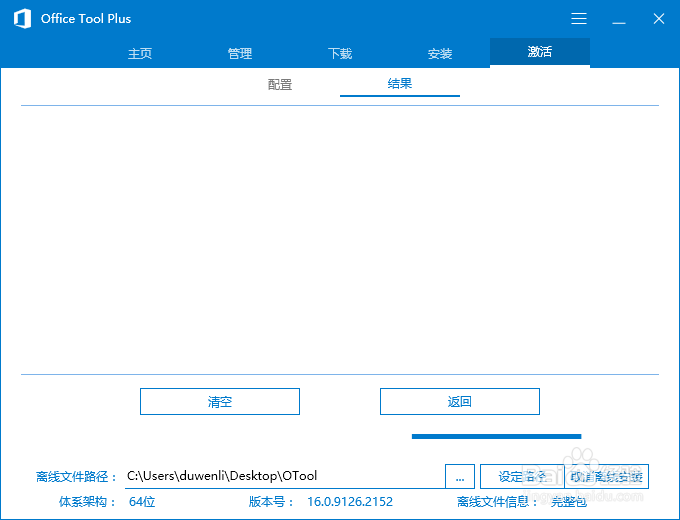Click the 离线文件路径 label
Image resolution: width=680 pixels, height=520 pixels.
click(x=76, y=477)
